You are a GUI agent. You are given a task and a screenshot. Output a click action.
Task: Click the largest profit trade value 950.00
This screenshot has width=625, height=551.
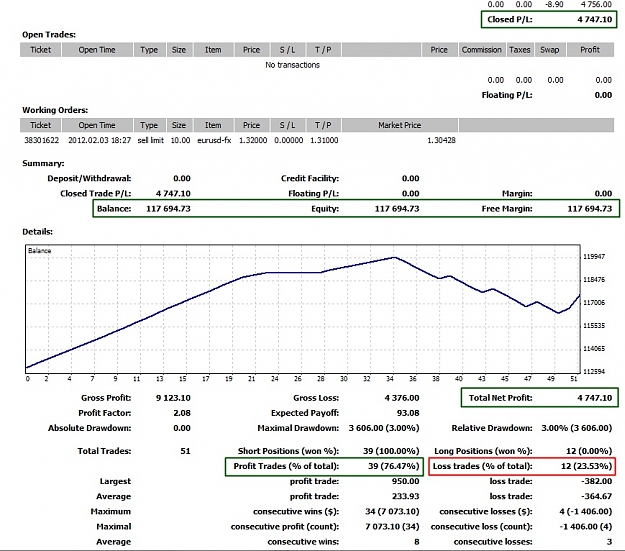tap(405, 482)
